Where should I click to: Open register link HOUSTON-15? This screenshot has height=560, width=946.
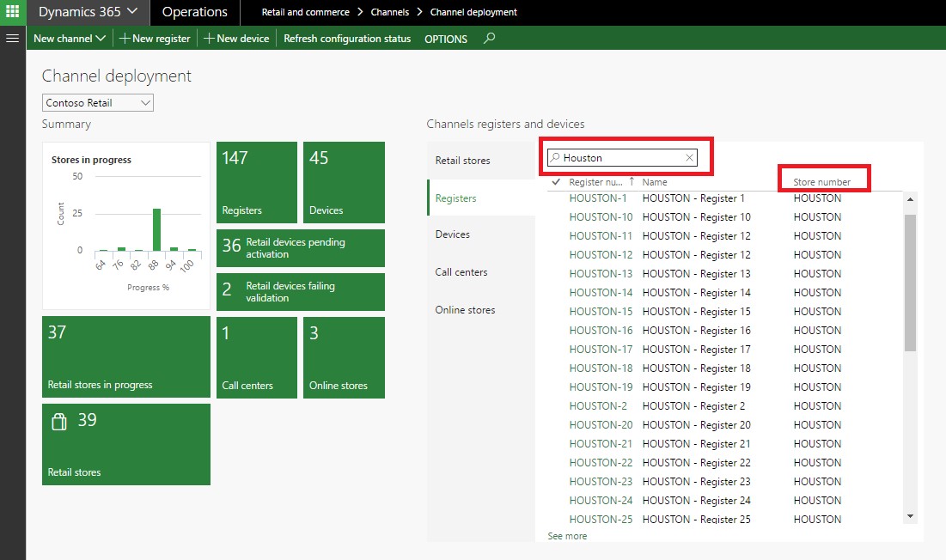pyautogui.click(x=601, y=312)
